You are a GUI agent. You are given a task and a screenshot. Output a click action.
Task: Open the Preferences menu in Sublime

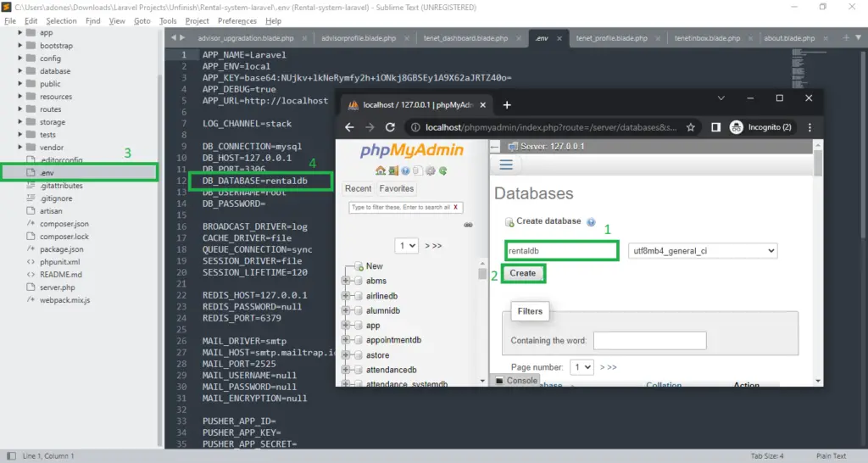point(236,20)
